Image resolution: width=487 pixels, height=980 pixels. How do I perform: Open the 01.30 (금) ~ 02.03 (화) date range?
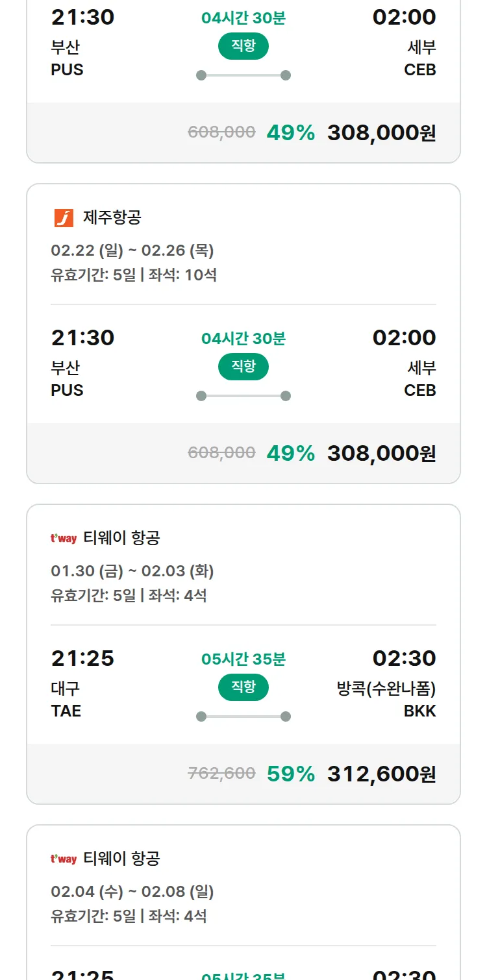(x=132, y=570)
